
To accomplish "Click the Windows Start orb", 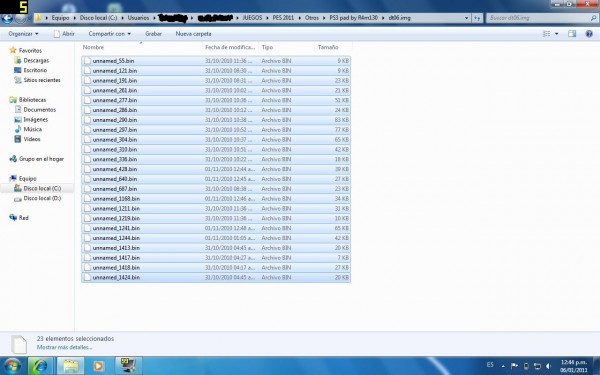I will 12,366.
